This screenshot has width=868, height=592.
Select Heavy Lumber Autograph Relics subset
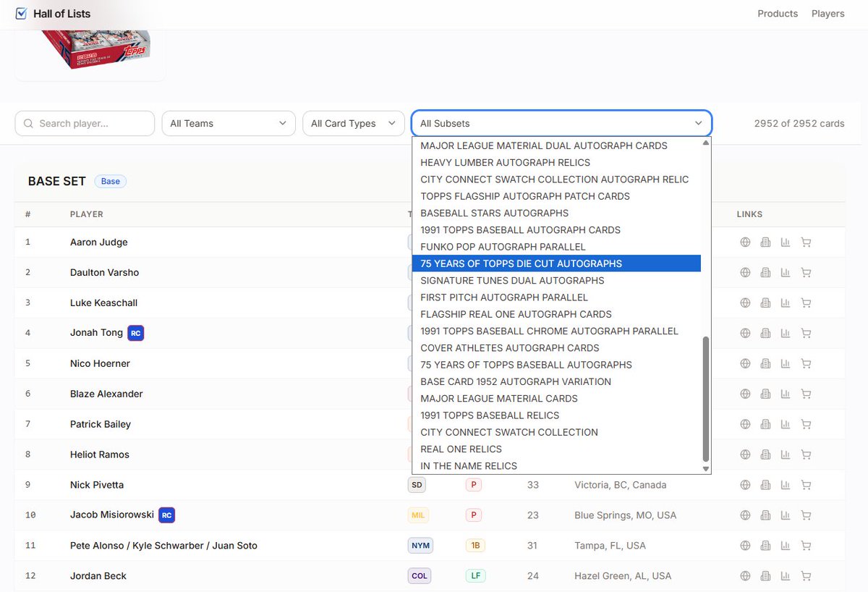(556, 162)
